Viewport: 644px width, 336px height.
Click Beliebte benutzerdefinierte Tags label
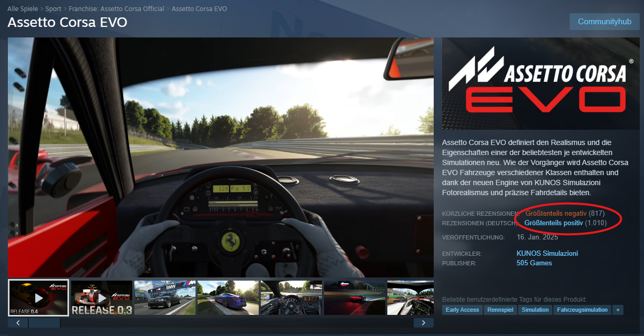(514, 300)
